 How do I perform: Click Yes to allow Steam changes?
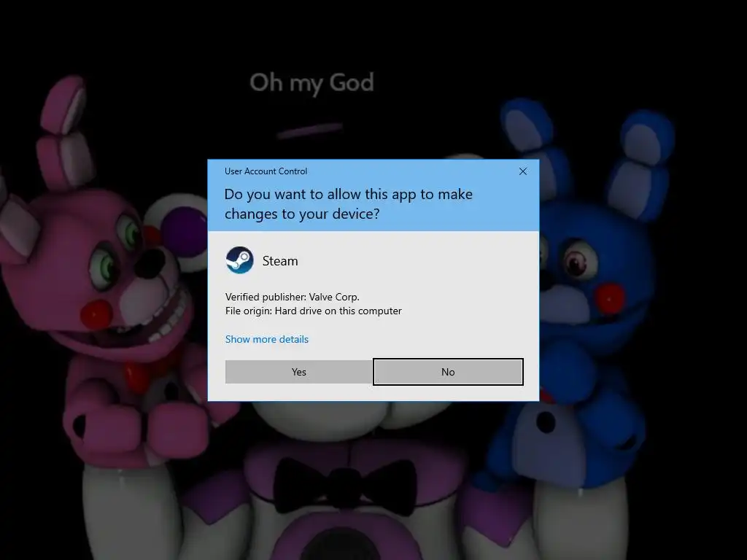(x=298, y=372)
